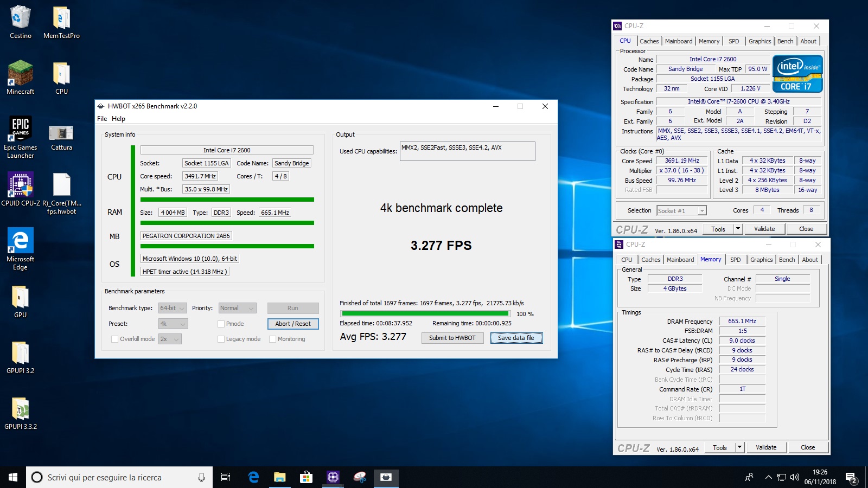Image resolution: width=868 pixels, height=488 pixels.
Task: Open the network icon in system tray
Action: pyautogui.click(x=782, y=477)
